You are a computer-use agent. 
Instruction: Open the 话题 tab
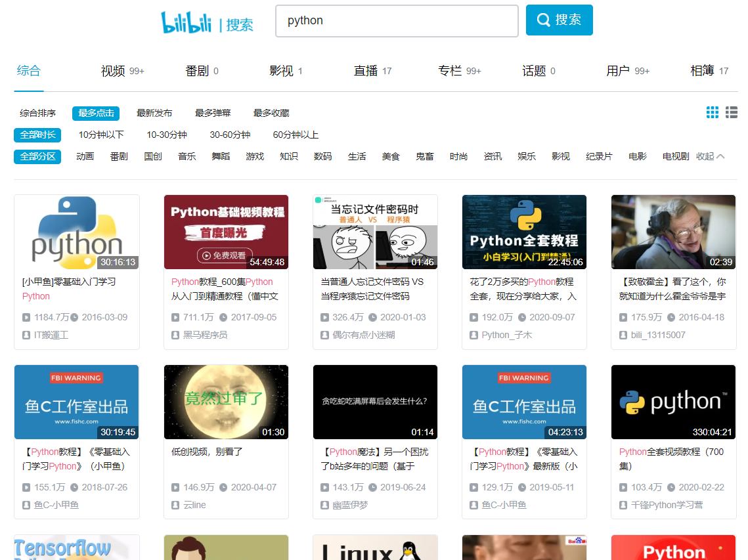click(x=539, y=71)
